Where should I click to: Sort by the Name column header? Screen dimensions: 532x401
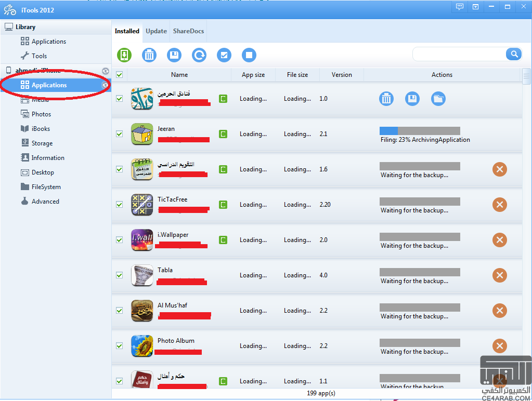tap(179, 75)
